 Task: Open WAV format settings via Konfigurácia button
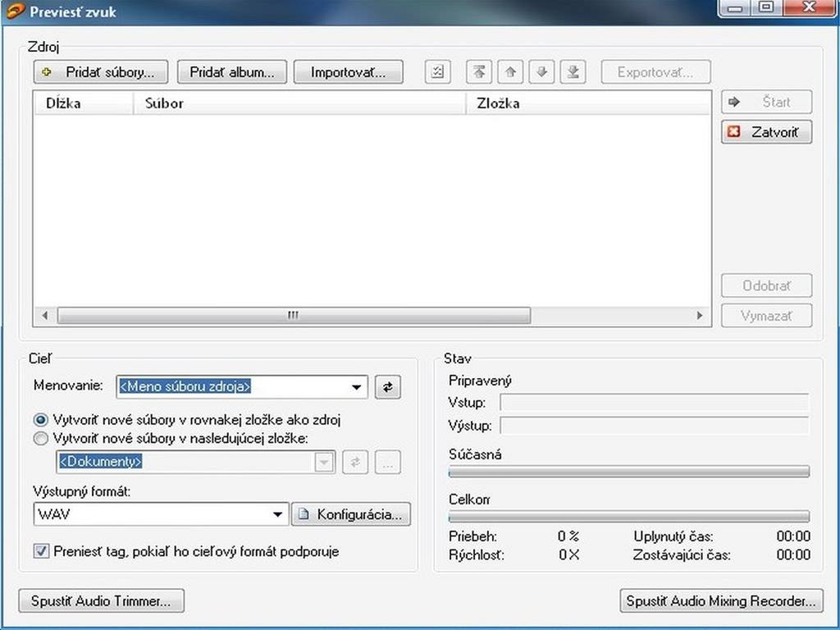click(351, 514)
